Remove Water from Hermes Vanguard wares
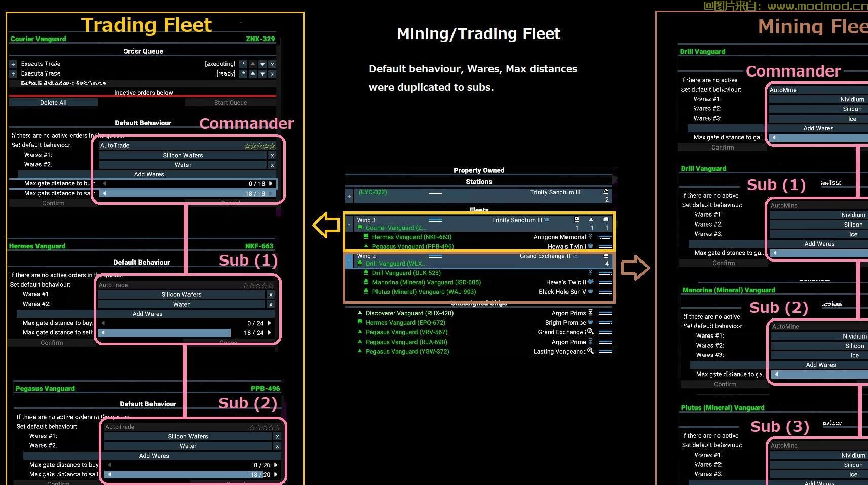This screenshot has height=485, width=868. 271,305
